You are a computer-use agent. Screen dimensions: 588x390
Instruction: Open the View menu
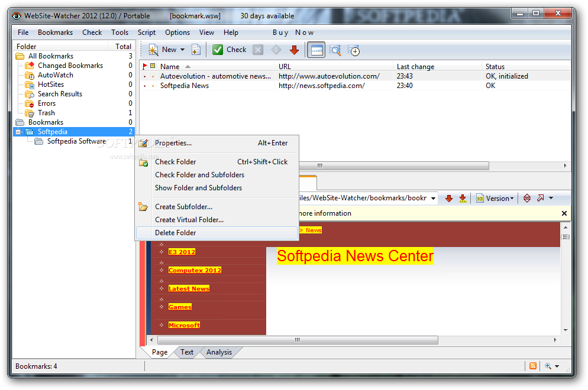[206, 32]
